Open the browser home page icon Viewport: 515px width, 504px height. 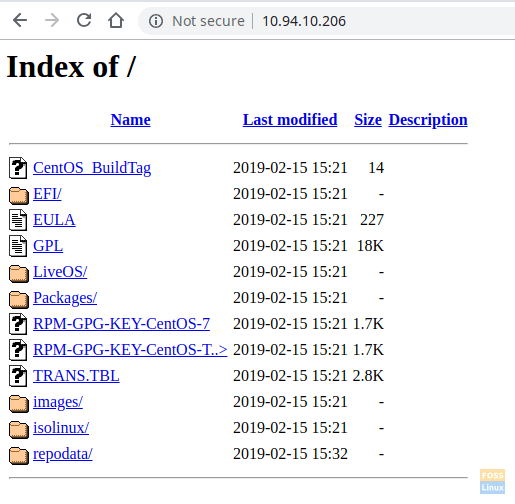pos(116,20)
